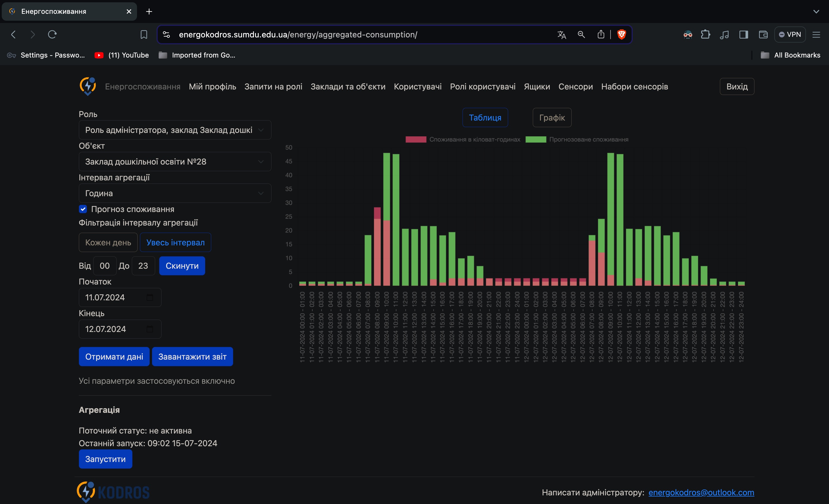Image resolution: width=829 pixels, height=504 pixels.
Task: Click the translate icon in the address bar
Action: click(561, 34)
